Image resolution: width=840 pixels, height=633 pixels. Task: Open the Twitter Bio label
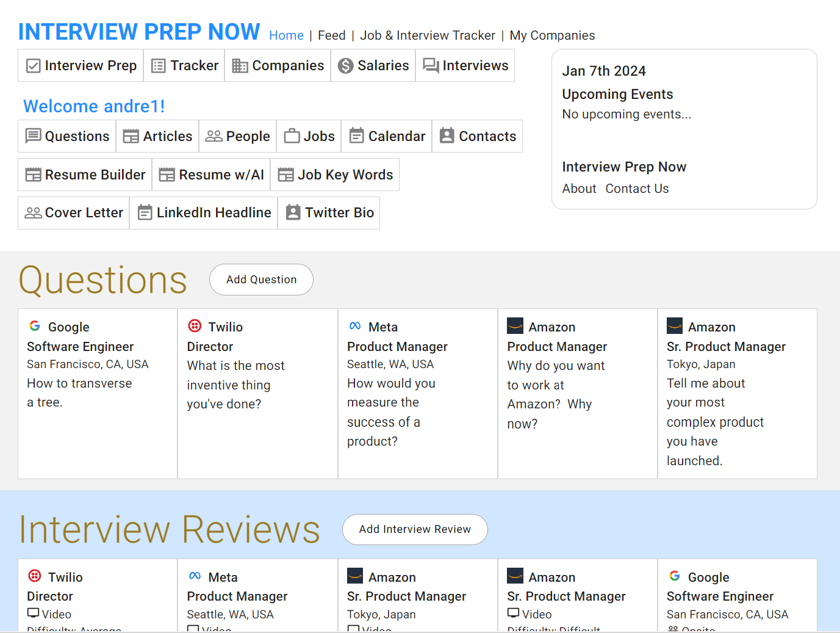340,212
